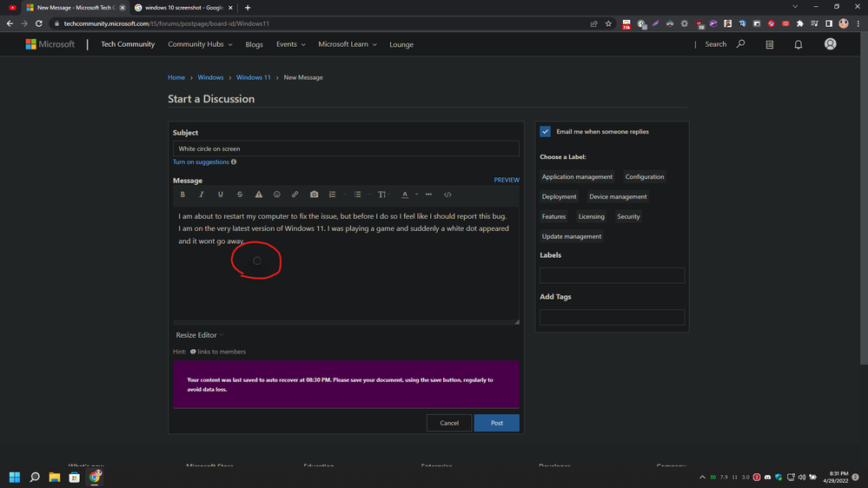The image size is (868, 488).
Task: Toggle bold formatting in message editor
Action: pos(182,195)
